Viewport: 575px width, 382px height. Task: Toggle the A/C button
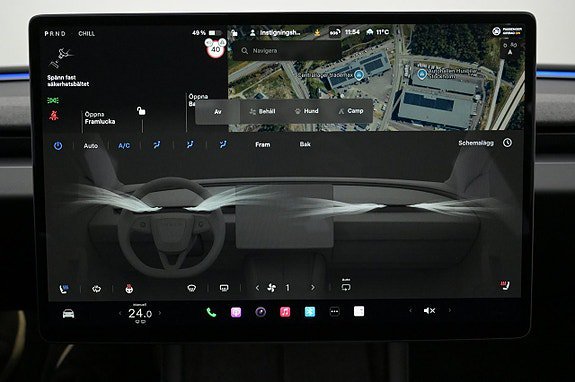pyautogui.click(x=124, y=146)
